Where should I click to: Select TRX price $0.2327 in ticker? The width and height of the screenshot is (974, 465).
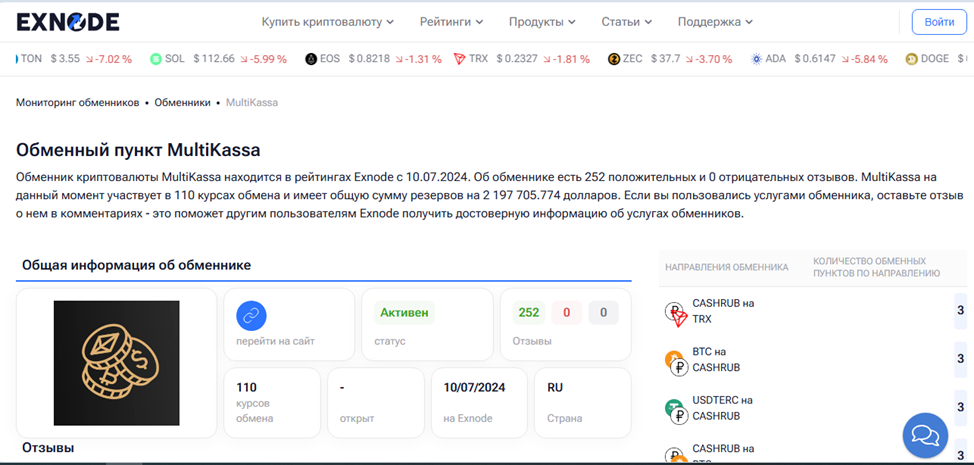tap(517, 59)
